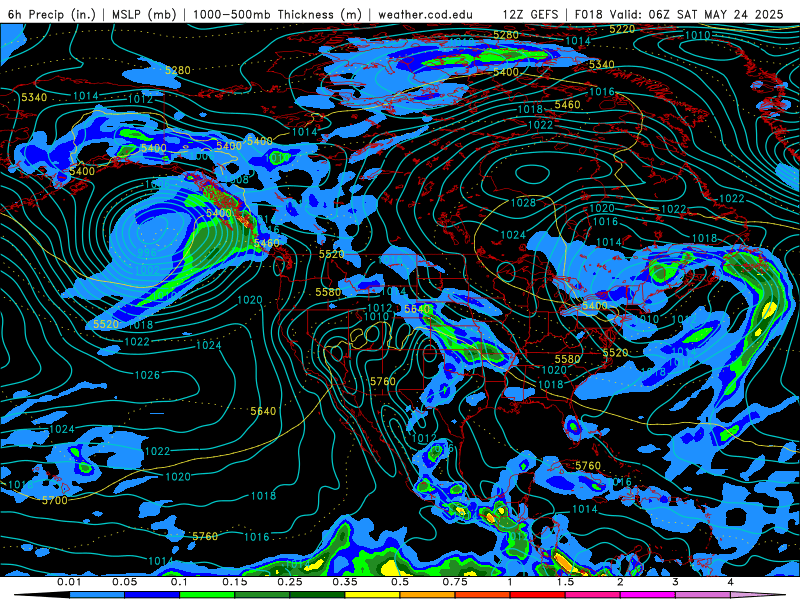Click the 1028 isobar label
The image size is (800, 600).
tap(523, 203)
